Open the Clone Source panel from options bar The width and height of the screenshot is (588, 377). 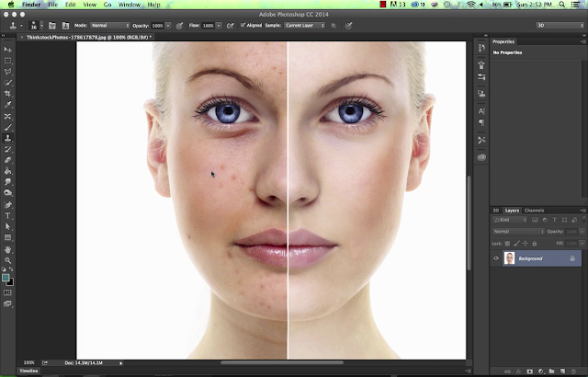tap(65, 26)
